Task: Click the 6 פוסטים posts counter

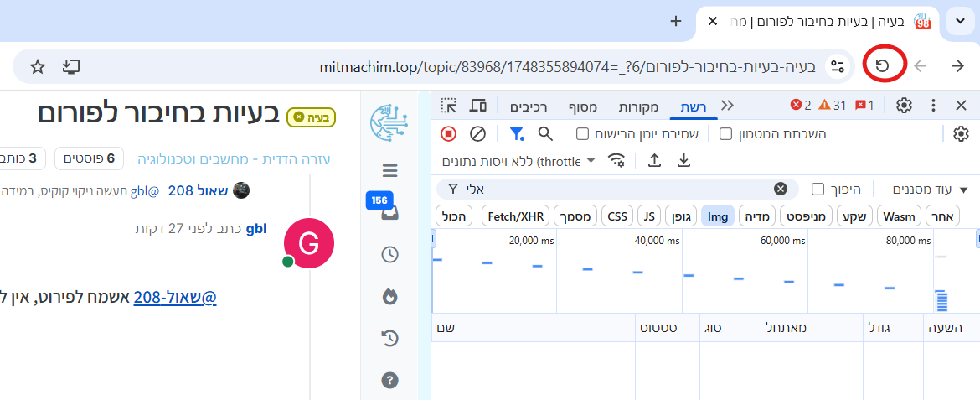Action: pos(89,158)
